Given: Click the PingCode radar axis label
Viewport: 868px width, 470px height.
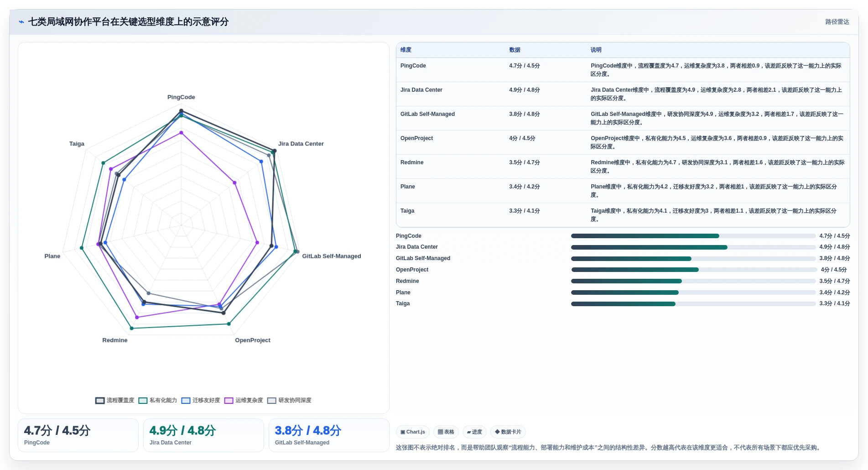Looking at the screenshot, I should click(x=181, y=97).
